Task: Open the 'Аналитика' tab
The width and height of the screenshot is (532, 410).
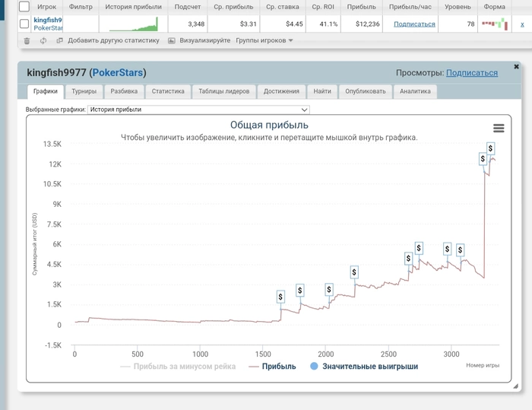Action: (x=415, y=91)
